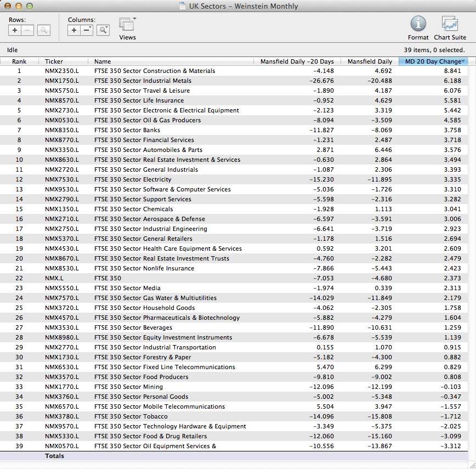Click the Mansfield Daily column header
Viewport: 476px width, 469px height.
[370, 61]
